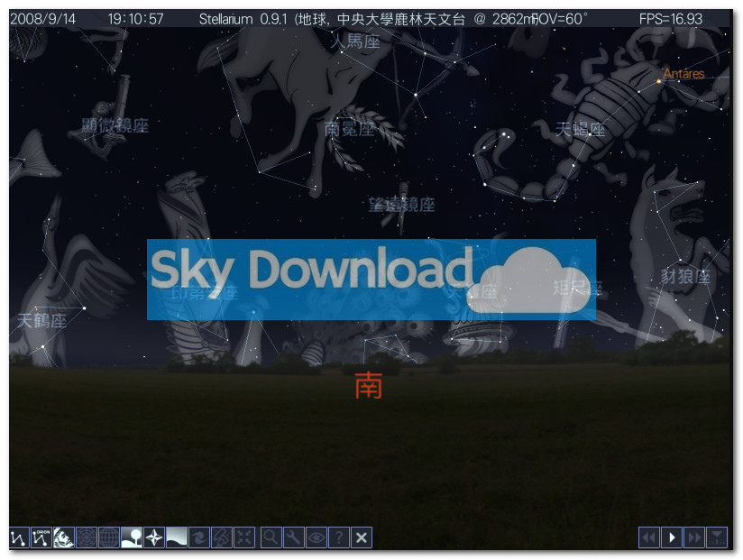Open the help question mark
This screenshot has width=743, height=560.
(339, 537)
